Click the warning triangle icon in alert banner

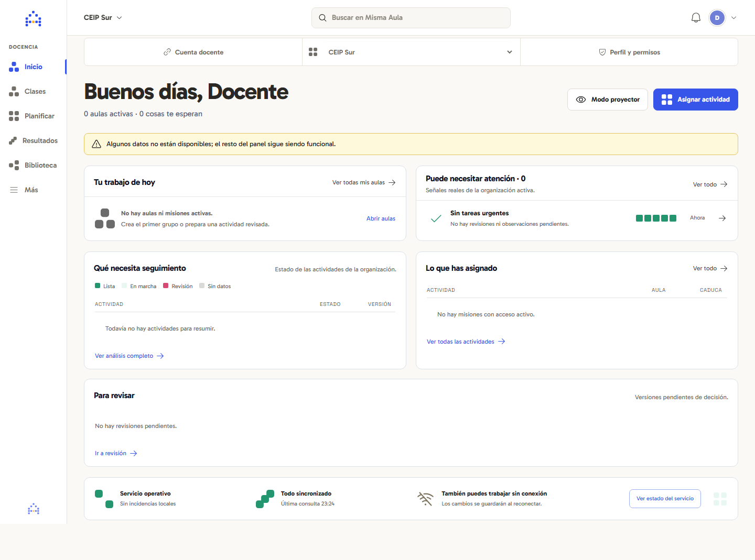96,144
